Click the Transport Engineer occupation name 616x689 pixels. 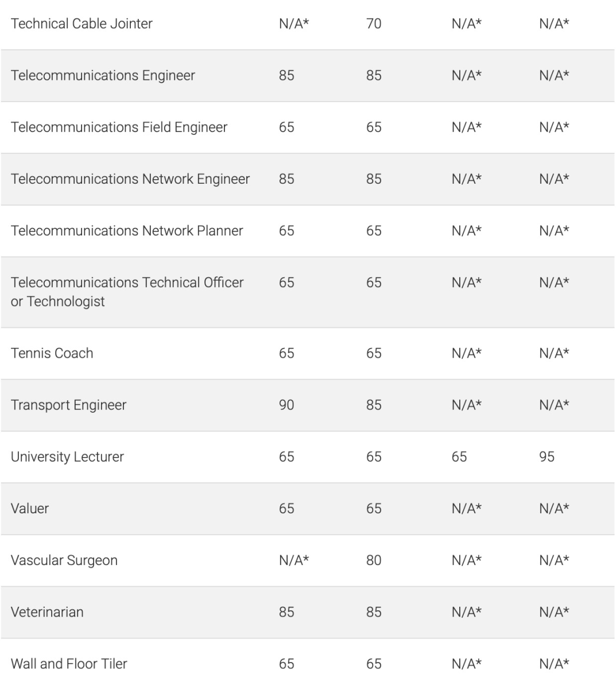pos(68,405)
